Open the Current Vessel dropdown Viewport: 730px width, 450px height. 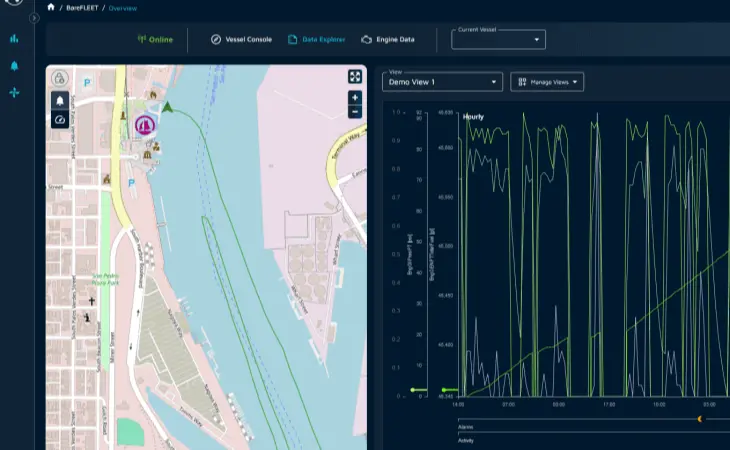[498, 40]
